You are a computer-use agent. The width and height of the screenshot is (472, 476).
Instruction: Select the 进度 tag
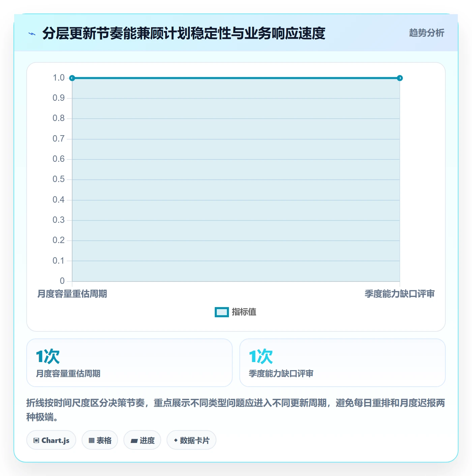[142, 440]
